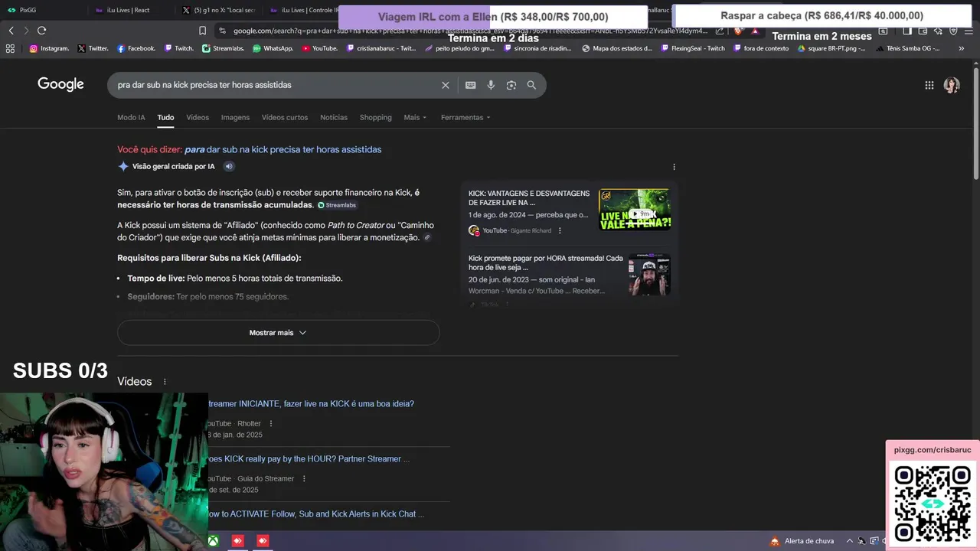Open the Alerta de chuva weather widget
980x551 pixels.
802,541
